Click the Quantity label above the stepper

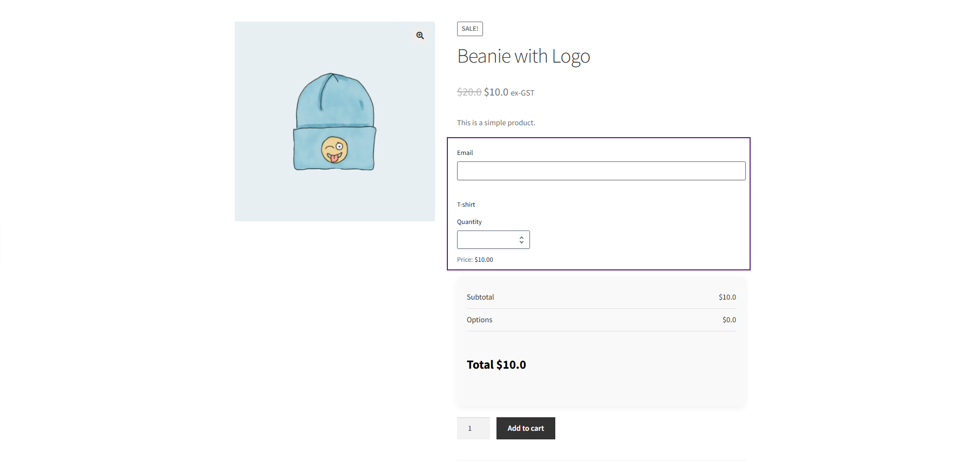pyautogui.click(x=469, y=222)
